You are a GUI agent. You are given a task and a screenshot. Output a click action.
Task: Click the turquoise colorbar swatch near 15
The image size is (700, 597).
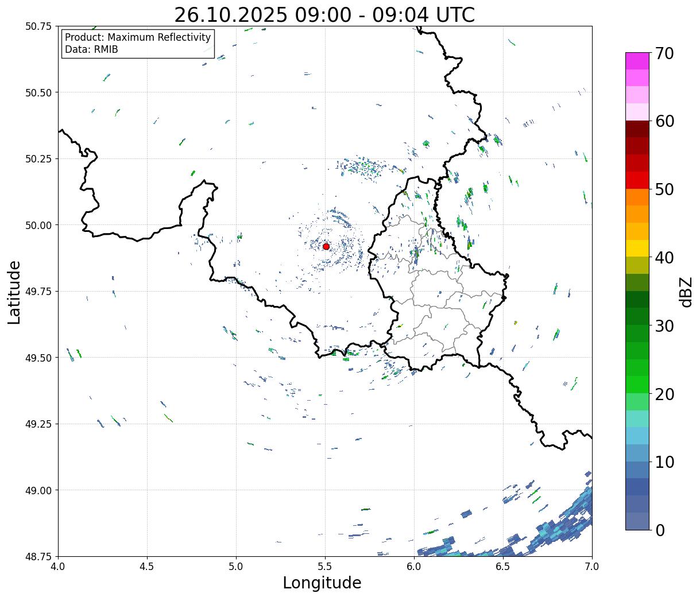pyautogui.click(x=637, y=418)
